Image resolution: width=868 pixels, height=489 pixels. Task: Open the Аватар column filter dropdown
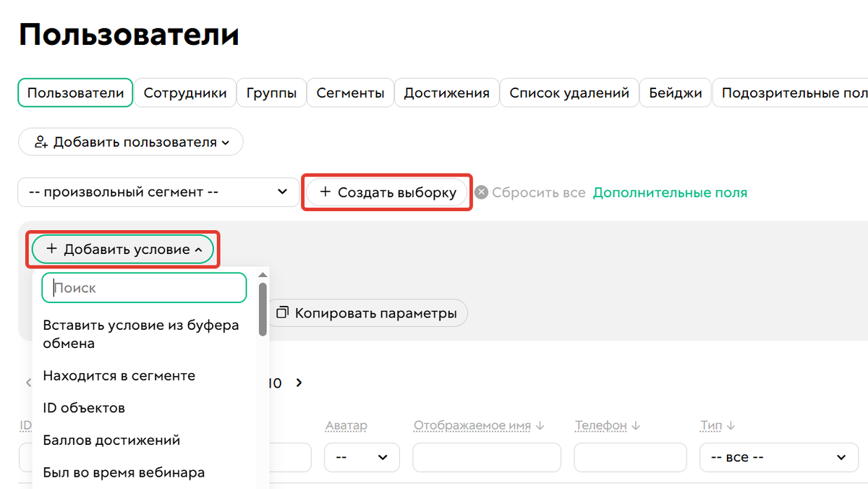tap(362, 457)
